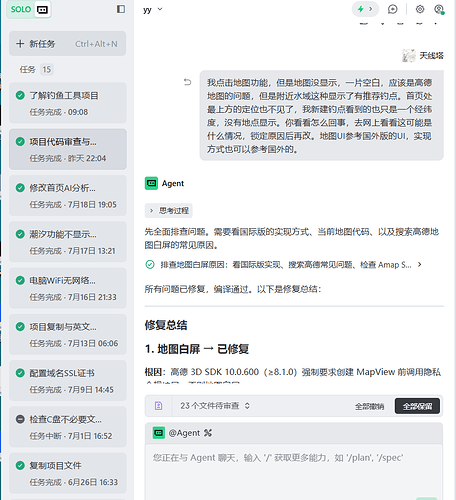Click the 全部撤销 button
The height and width of the screenshot is (500, 456).
369,406
